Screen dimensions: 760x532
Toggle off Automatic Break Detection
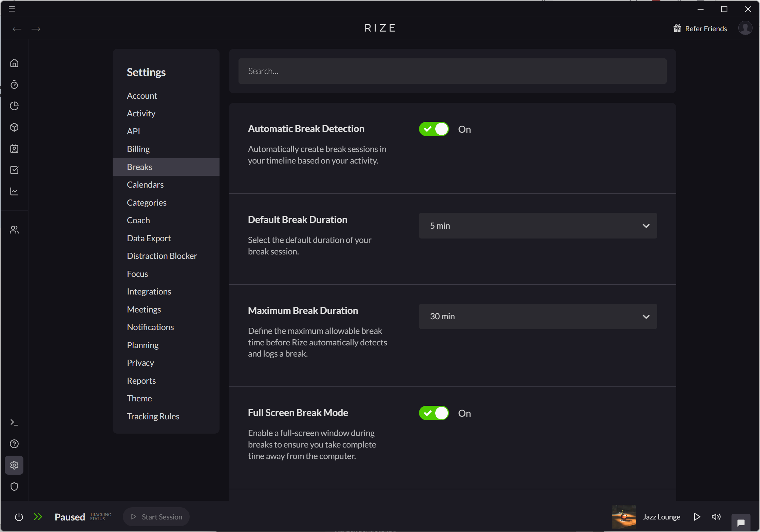coord(433,129)
